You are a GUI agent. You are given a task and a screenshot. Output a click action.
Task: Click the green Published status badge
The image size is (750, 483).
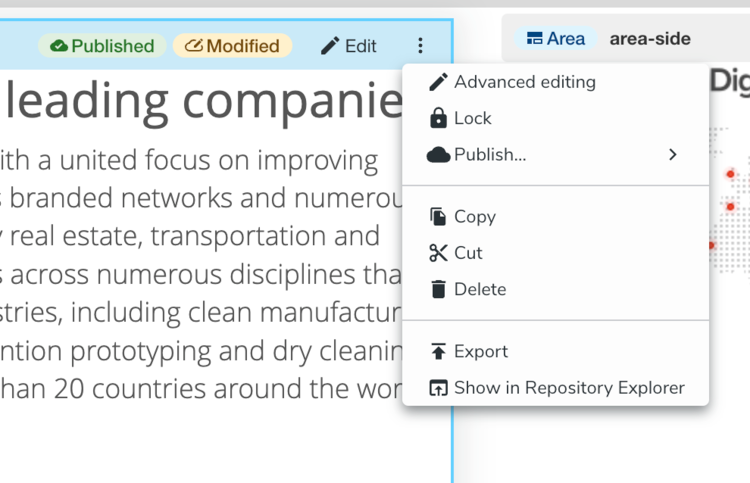[x=102, y=46]
